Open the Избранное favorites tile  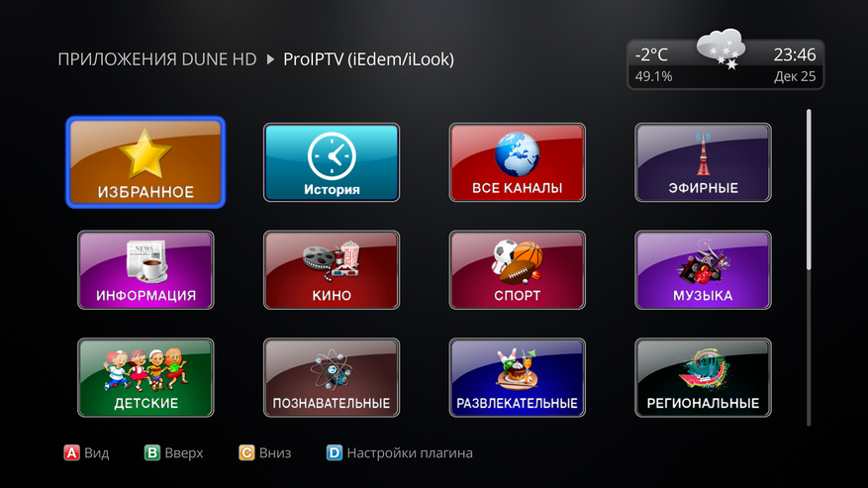click(145, 162)
